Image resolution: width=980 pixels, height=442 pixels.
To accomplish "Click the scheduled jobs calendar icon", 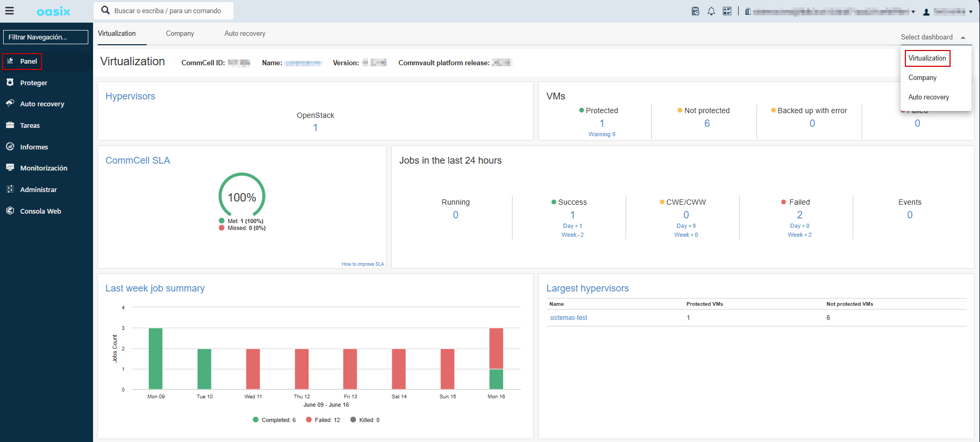I will click(x=695, y=11).
